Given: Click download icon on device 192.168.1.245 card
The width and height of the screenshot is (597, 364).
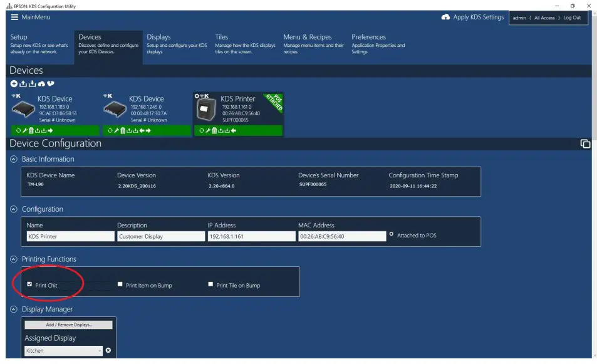Looking at the screenshot, I should pos(135,130).
